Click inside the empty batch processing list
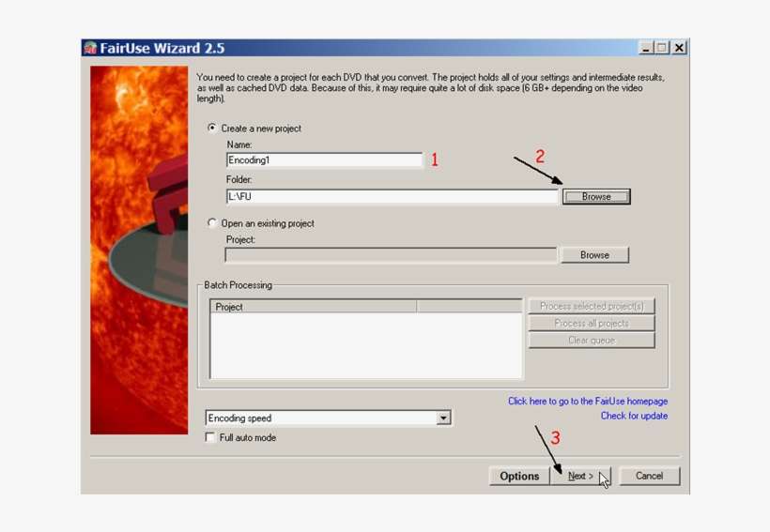Image resolution: width=770 pixels, height=532 pixels. pyautogui.click(x=365, y=345)
